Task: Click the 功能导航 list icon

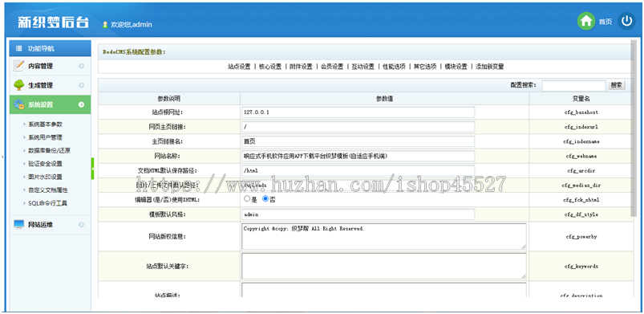Action: tap(18, 48)
